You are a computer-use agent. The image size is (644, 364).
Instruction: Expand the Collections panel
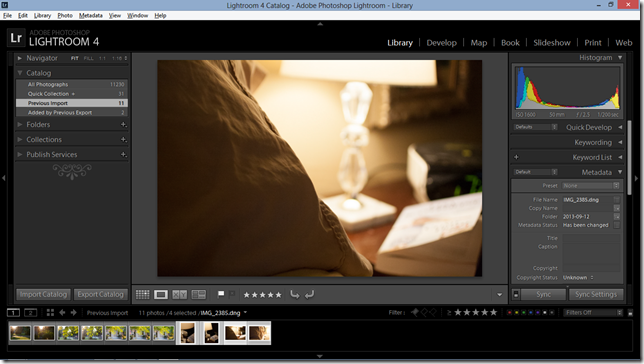(x=19, y=140)
